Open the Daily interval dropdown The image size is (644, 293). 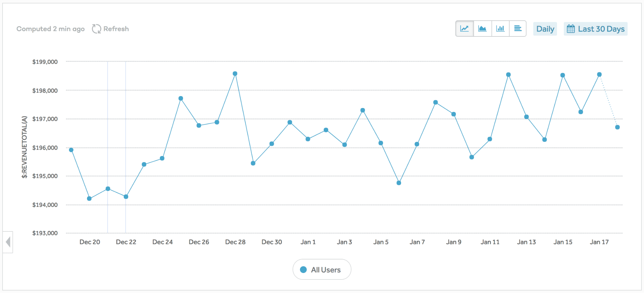pyautogui.click(x=545, y=29)
